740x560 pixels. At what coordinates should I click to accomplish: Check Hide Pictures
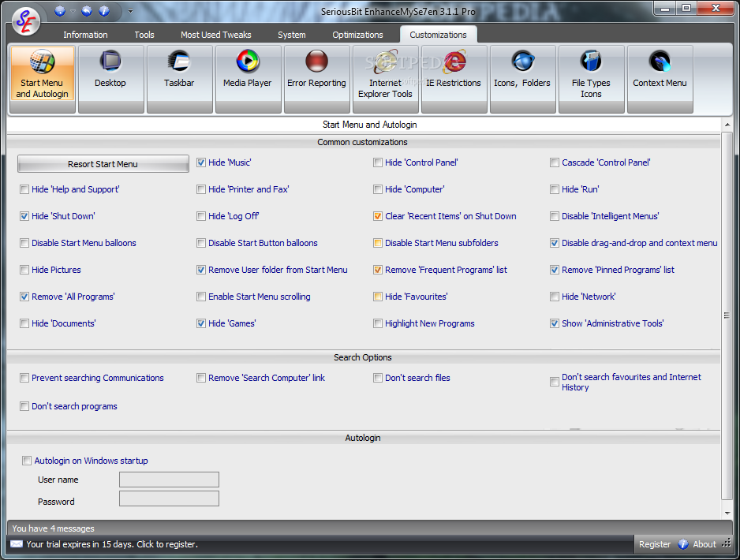[x=24, y=271]
